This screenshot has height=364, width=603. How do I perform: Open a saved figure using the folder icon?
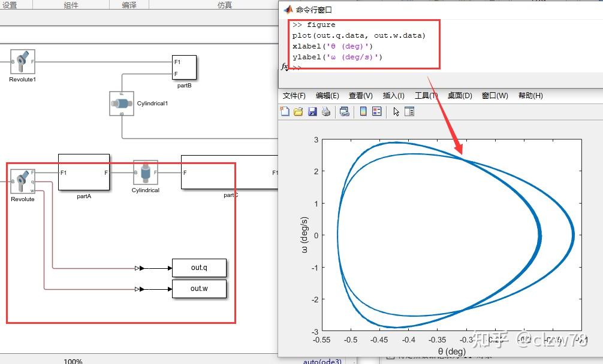(299, 111)
